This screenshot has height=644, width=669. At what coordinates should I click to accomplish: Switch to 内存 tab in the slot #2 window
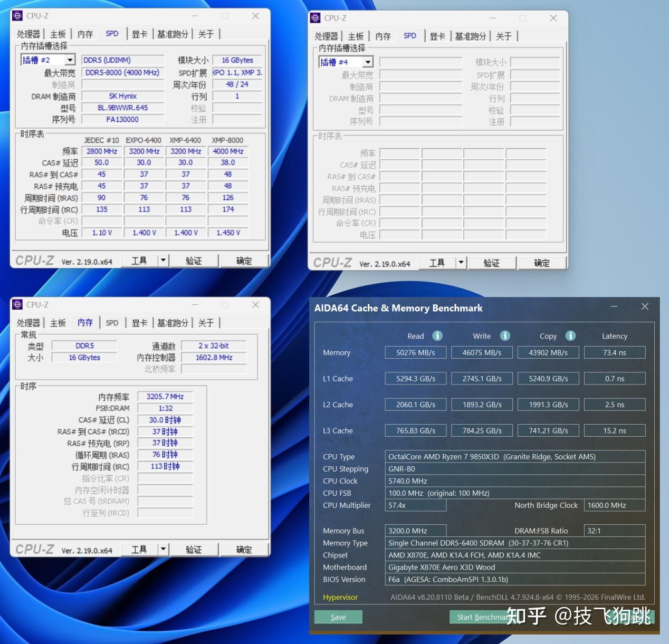[85, 34]
